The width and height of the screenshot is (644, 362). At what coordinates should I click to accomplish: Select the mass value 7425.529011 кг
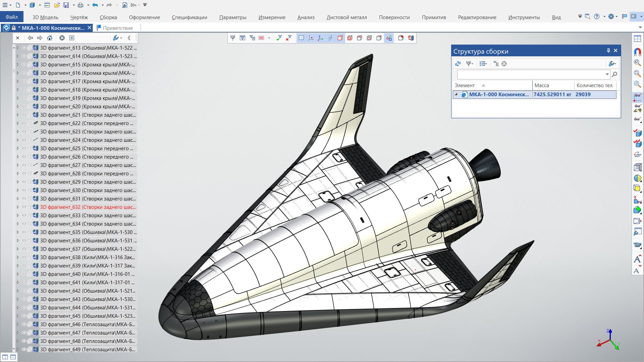tap(552, 95)
